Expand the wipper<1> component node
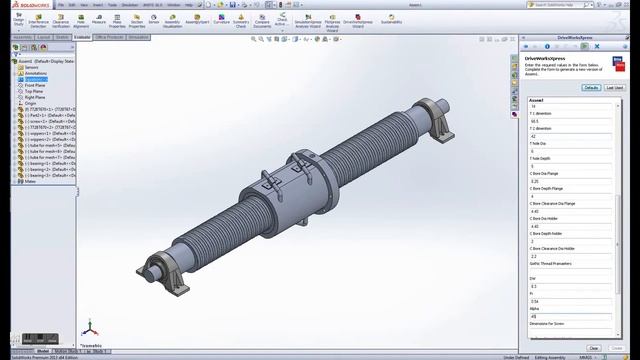 (x=15, y=133)
